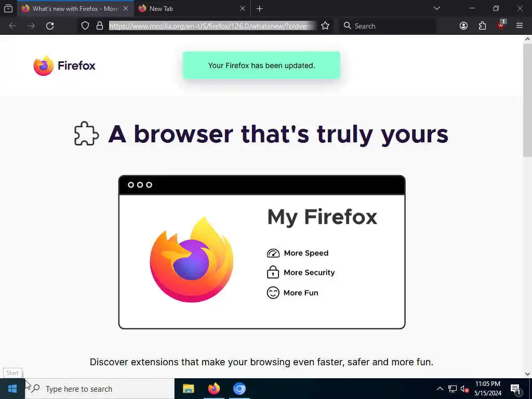The height and width of the screenshot is (399, 532).
Task: Click the network tray icon
Action: (x=453, y=389)
